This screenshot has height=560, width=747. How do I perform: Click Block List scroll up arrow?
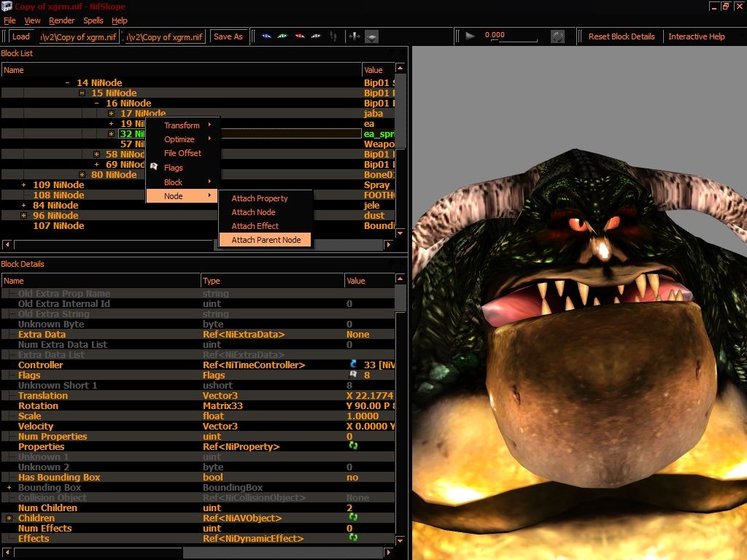point(400,69)
